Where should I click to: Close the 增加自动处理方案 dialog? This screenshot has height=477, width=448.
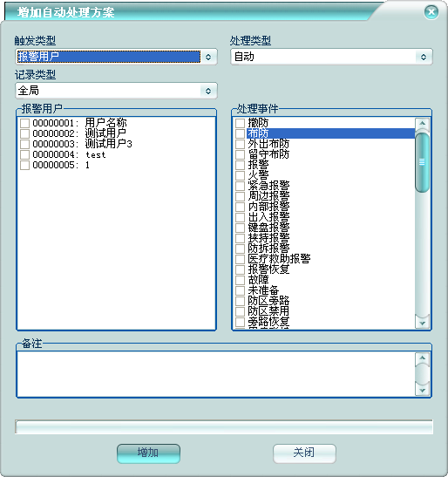click(x=431, y=12)
